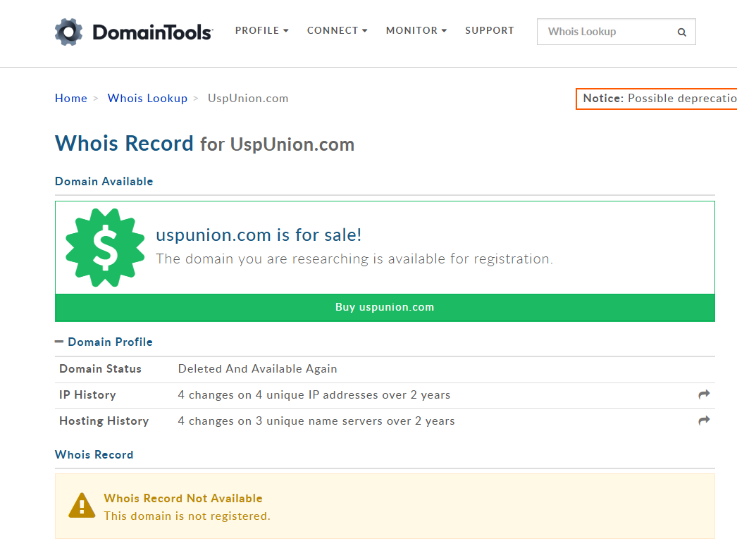
Task: Click the 'IP History' row label
Action: [87, 395]
